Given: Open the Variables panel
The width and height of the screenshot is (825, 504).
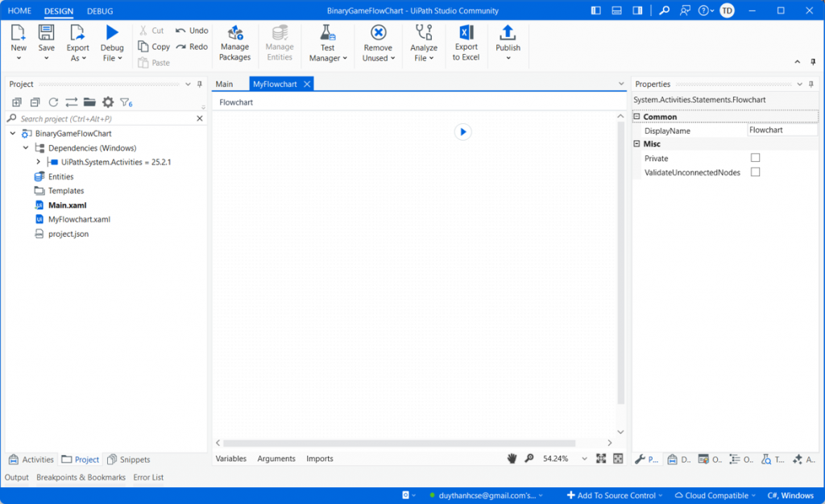Looking at the screenshot, I should click(231, 458).
